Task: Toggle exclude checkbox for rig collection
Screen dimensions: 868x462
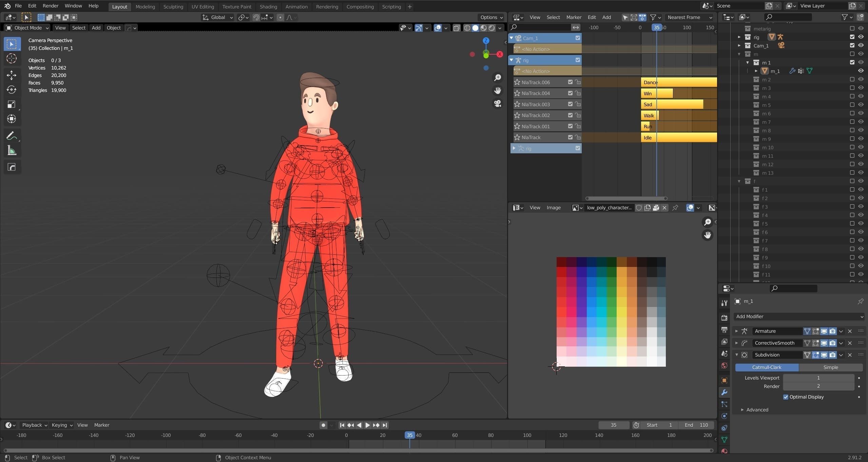Action: pos(852,37)
